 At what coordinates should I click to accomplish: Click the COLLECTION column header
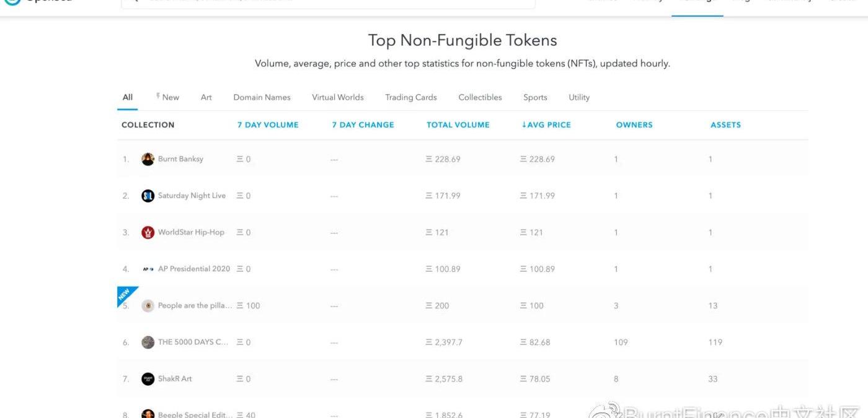pos(148,124)
